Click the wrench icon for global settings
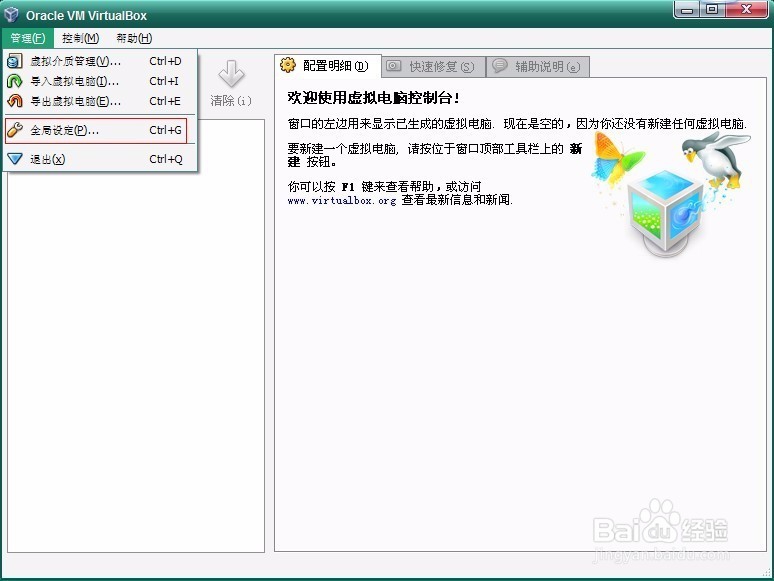The image size is (774, 581). pyautogui.click(x=15, y=130)
